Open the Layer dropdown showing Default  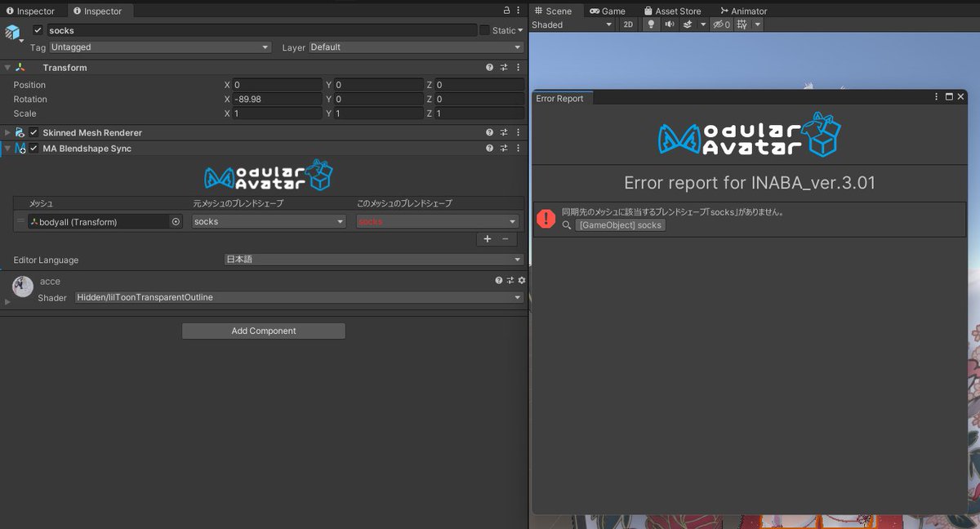click(416, 47)
